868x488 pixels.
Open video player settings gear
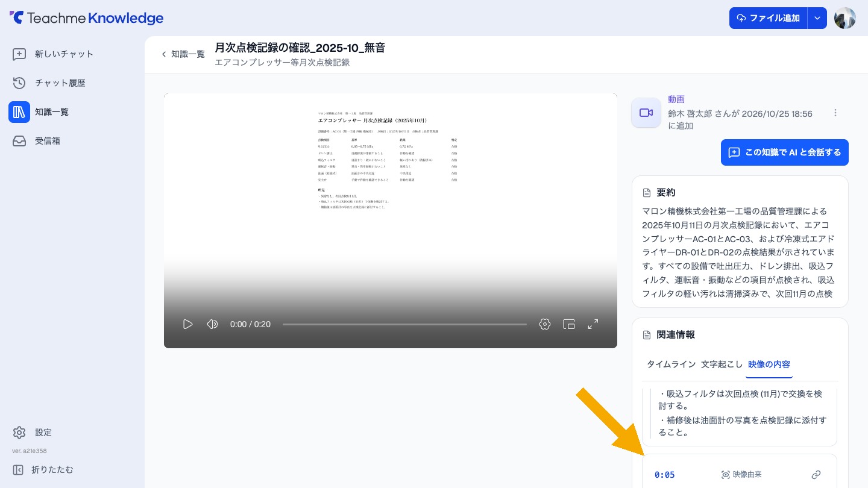[545, 324]
